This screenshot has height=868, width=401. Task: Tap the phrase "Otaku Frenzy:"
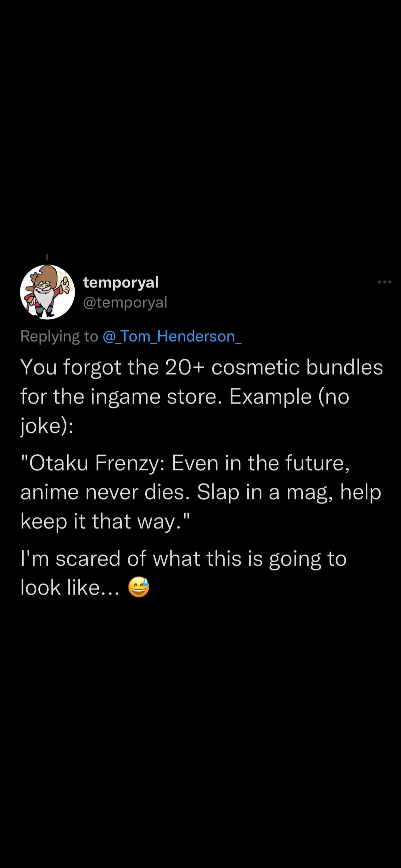93,463
